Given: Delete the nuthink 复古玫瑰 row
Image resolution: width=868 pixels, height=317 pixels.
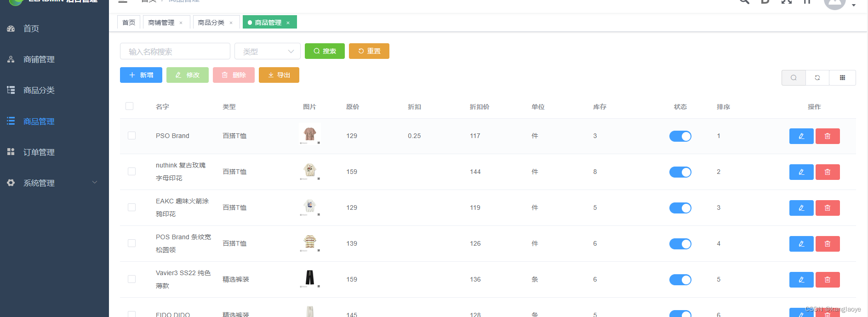Looking at the screenshot, I should pos(828,172).
